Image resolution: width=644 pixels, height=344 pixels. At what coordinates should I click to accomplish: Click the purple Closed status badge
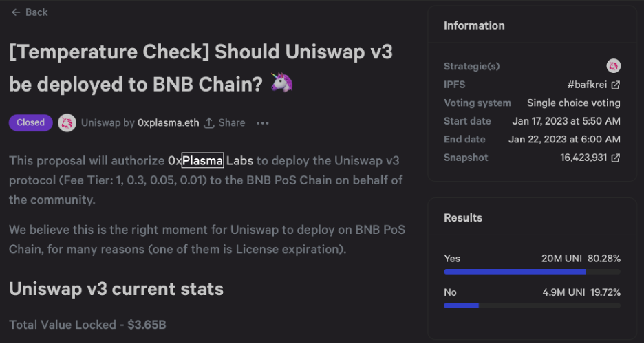coord(30,122)
